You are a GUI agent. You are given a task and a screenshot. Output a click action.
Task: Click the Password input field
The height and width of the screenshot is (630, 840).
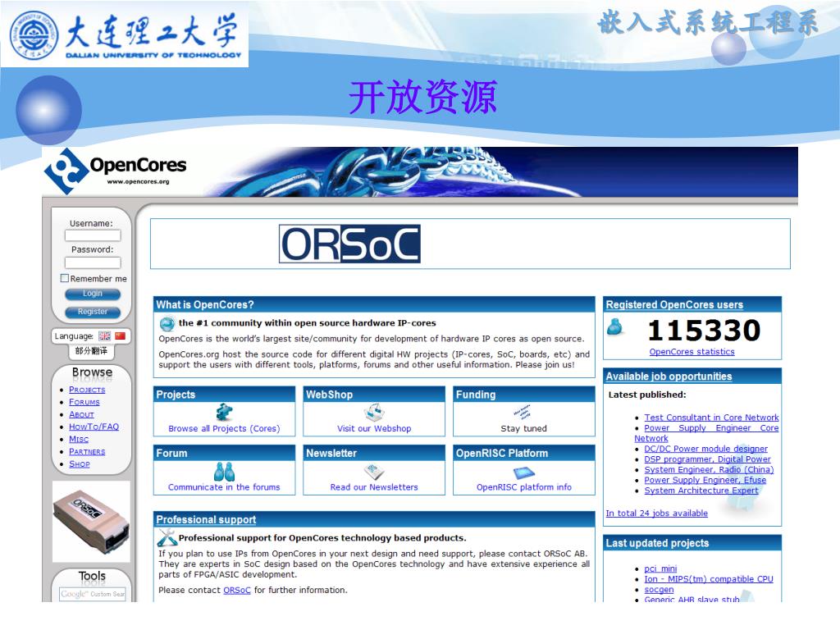click(x=93, y=262)
